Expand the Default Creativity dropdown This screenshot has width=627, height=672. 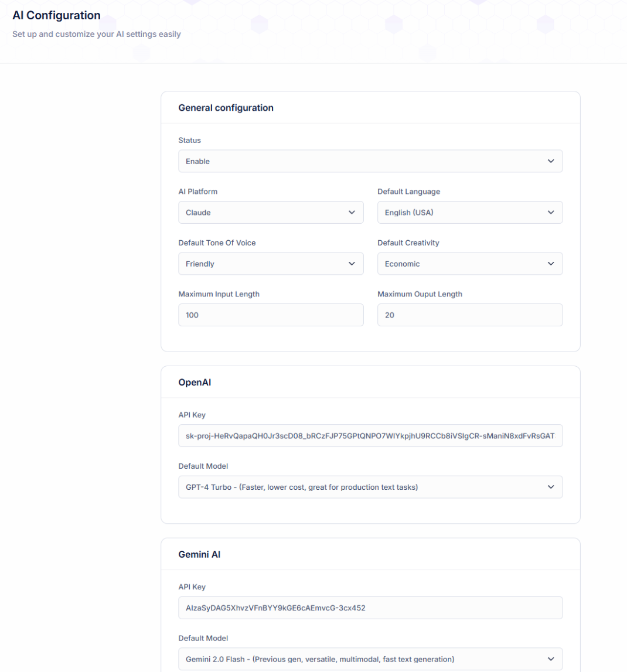(470, 264)
